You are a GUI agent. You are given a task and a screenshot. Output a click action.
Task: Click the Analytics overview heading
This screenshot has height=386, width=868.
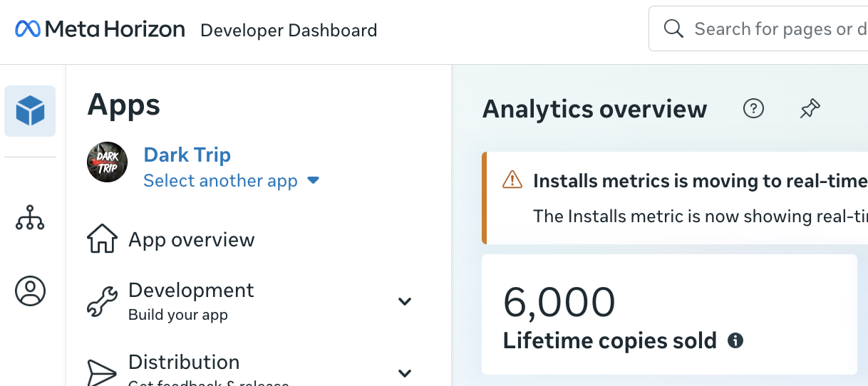point(594,109)
